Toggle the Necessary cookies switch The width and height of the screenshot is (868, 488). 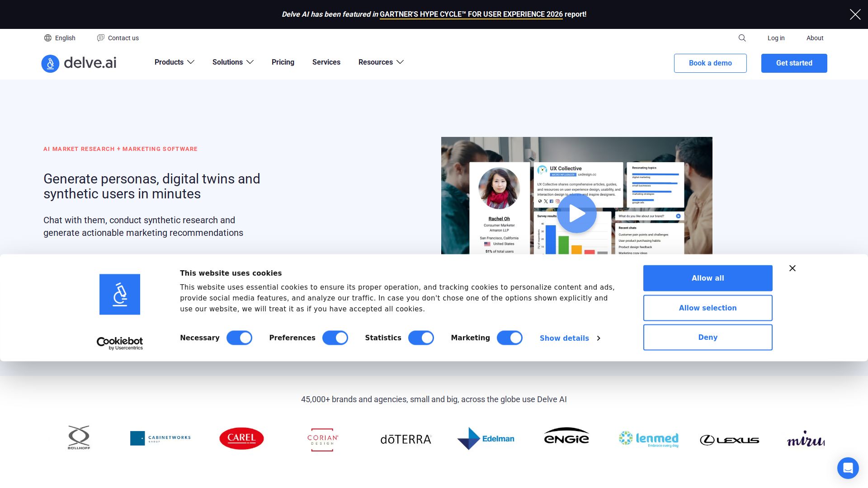click(x=239, y=338)
